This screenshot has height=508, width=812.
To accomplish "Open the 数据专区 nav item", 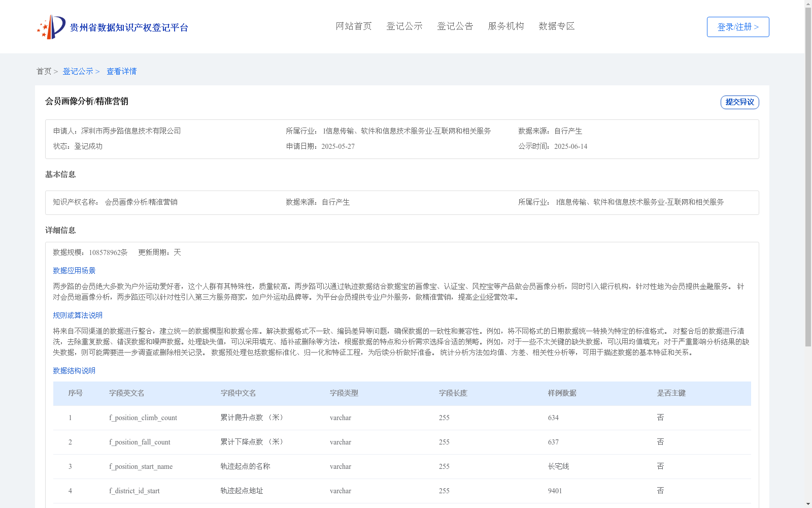I will (557, 26).
